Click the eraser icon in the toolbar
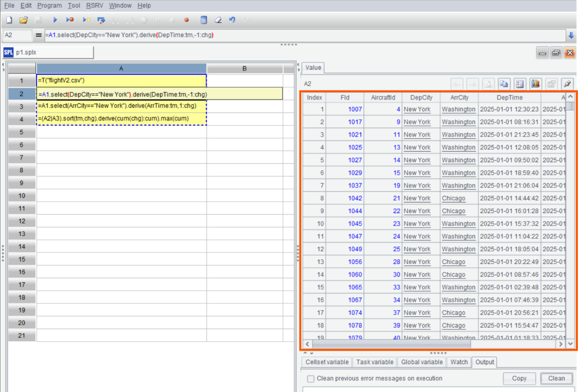This screenshot has width=578, height=392. [x=218, y=20]
